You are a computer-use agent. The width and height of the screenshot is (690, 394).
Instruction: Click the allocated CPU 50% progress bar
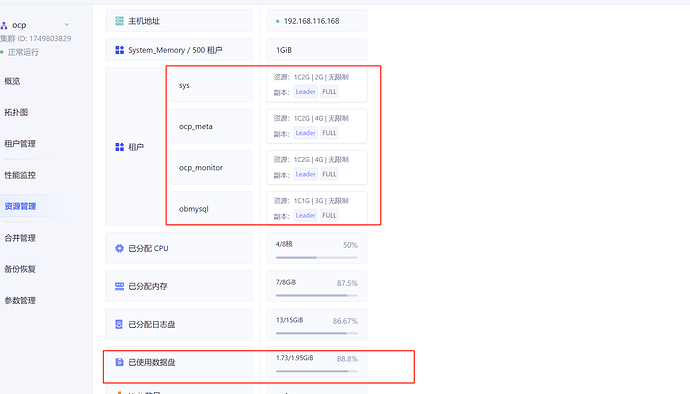317,257
